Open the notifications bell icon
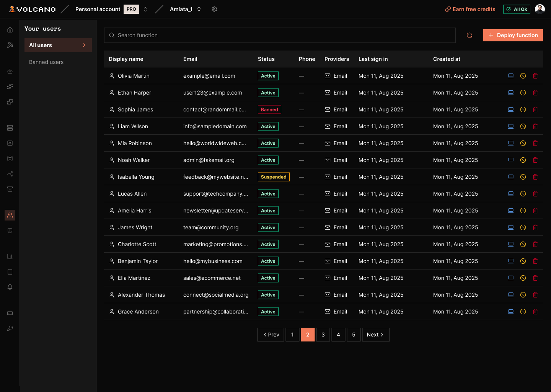 [10, 287]
